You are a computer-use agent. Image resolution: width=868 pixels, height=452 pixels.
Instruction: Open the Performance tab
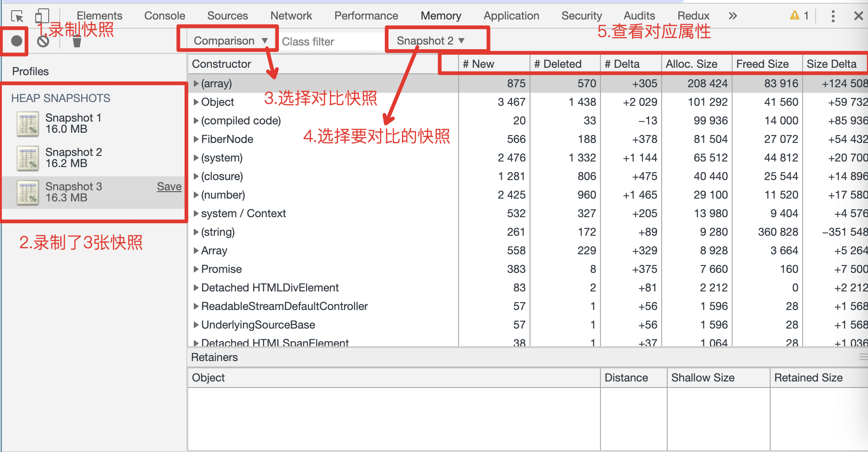coord(366,16)
